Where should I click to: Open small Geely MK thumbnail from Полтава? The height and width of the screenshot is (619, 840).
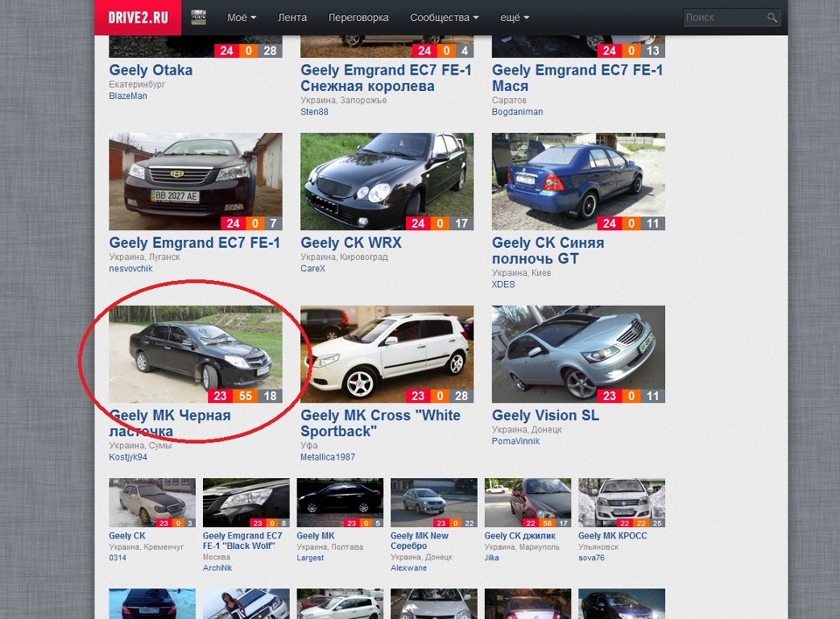pyautogui.click(x=339, y=503)
